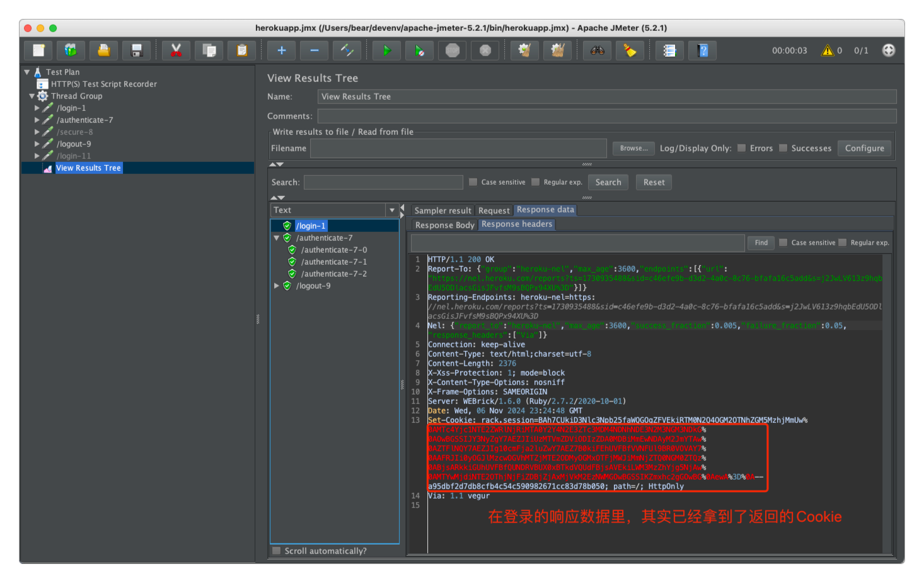Expand the /login-11 node
The width and height of the screenshot is (924, 583).
pos(37,156)
